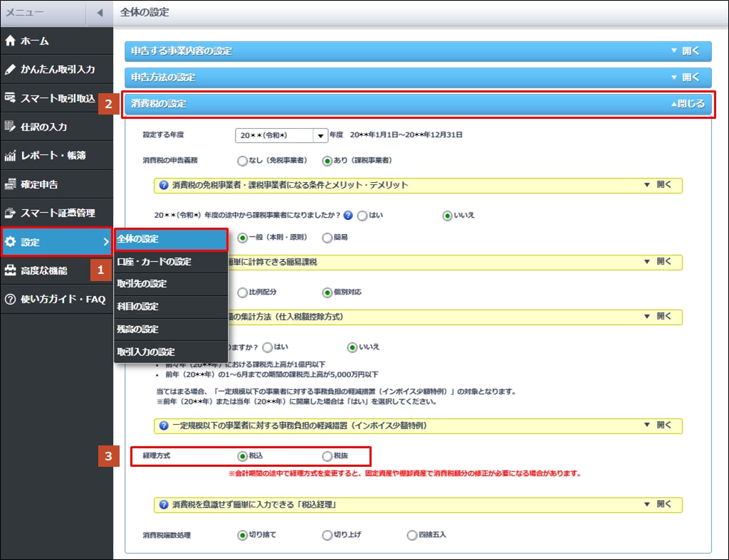Viewport: 729px width, 560px height.
Task: Choose 個別対応 radio button
Action: (x=327, y=292)
